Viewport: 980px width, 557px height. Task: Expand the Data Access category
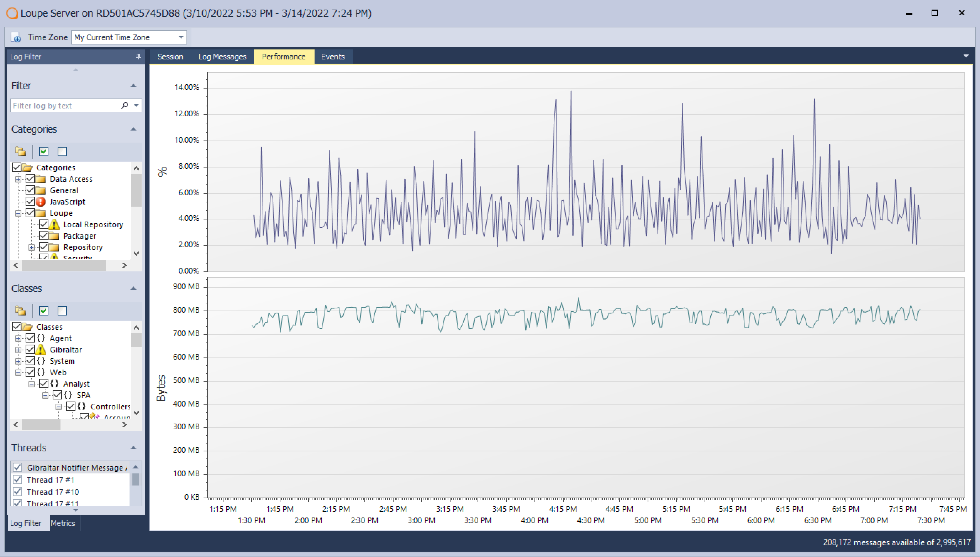click(18, 179)
